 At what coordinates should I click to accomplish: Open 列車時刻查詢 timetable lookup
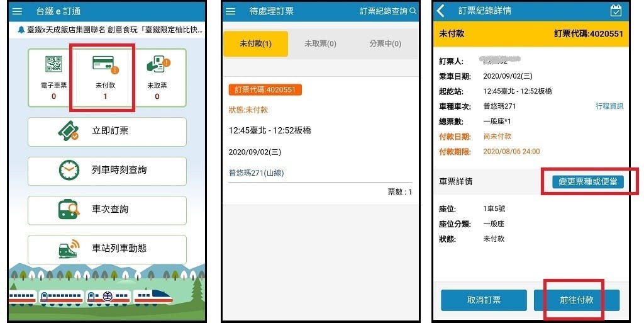click(107, 171)
